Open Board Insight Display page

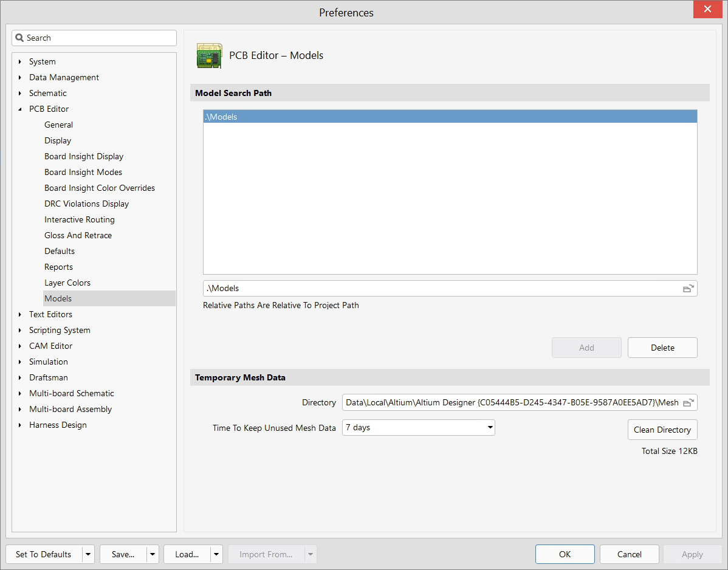[x=84, y=156]
